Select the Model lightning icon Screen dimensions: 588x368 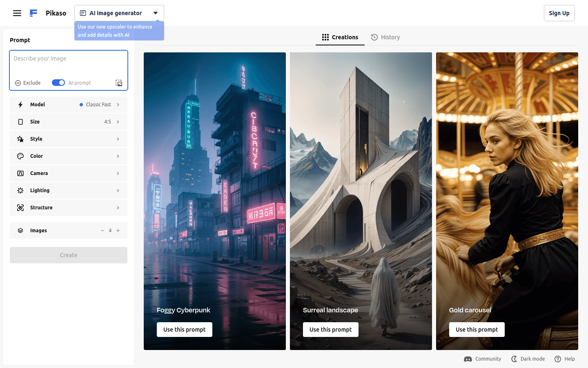[x=20, y=104]
